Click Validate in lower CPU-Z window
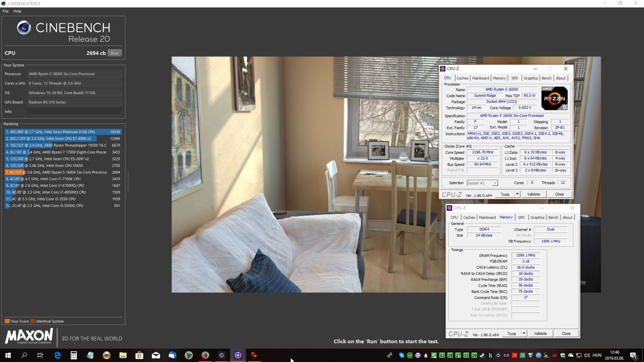The width and height of the screenshot is (644, 362). click(540, 333)
